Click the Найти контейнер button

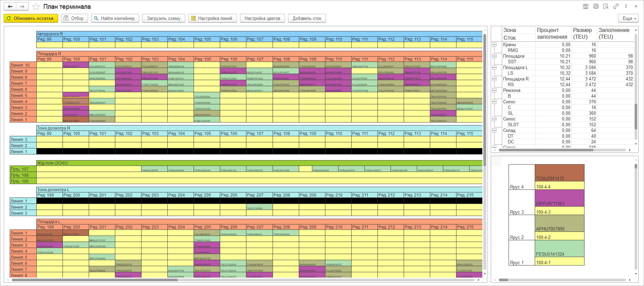pos(115,19)
